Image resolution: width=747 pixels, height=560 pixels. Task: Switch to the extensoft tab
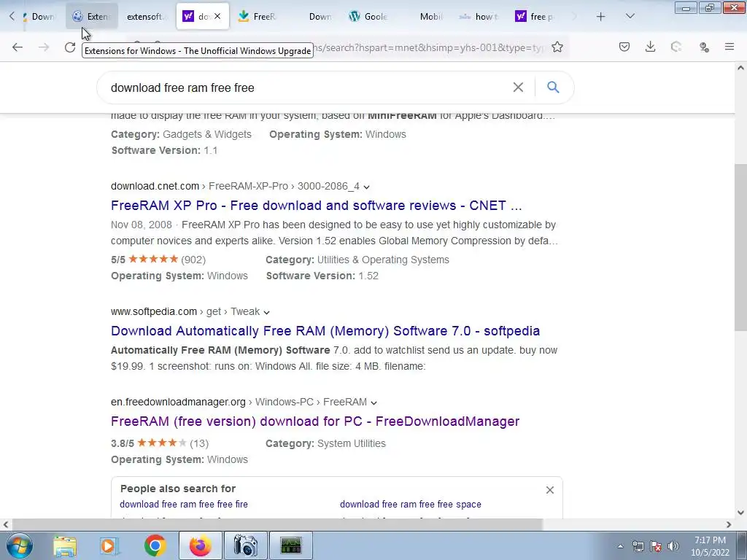point(144,17)
